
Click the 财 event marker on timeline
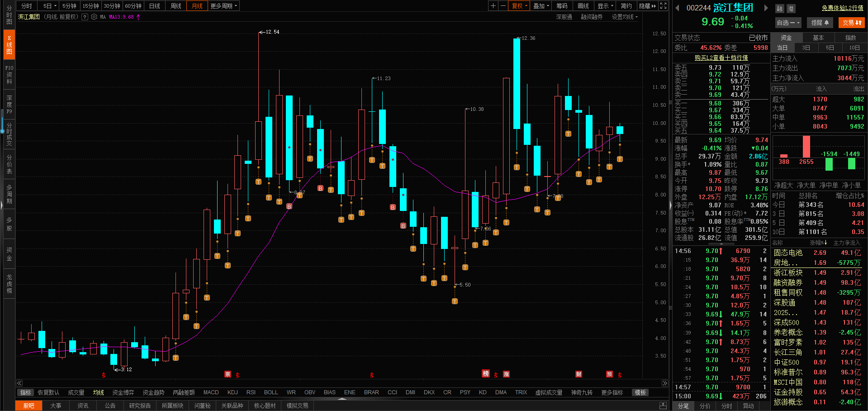click(x=579, y=374)
